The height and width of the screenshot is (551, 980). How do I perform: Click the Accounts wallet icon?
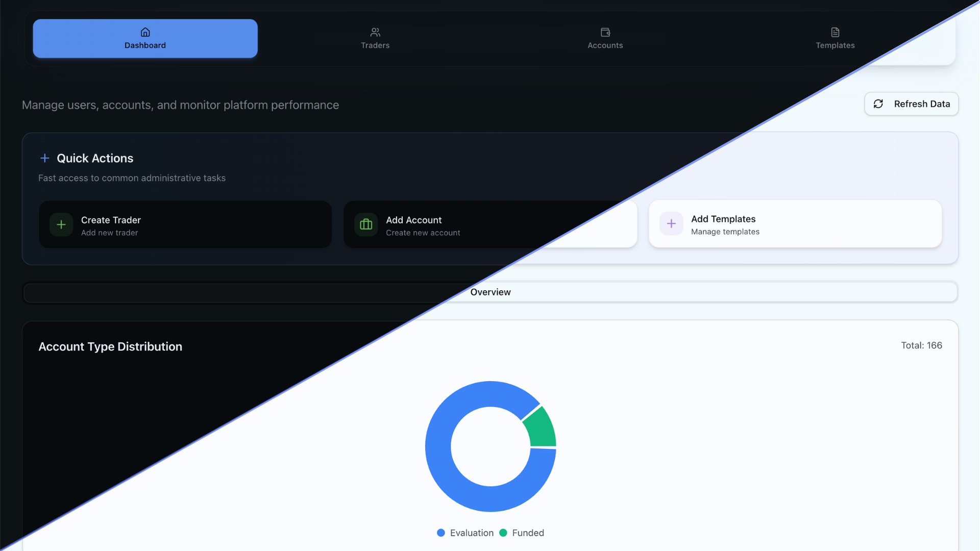(605, 32)
